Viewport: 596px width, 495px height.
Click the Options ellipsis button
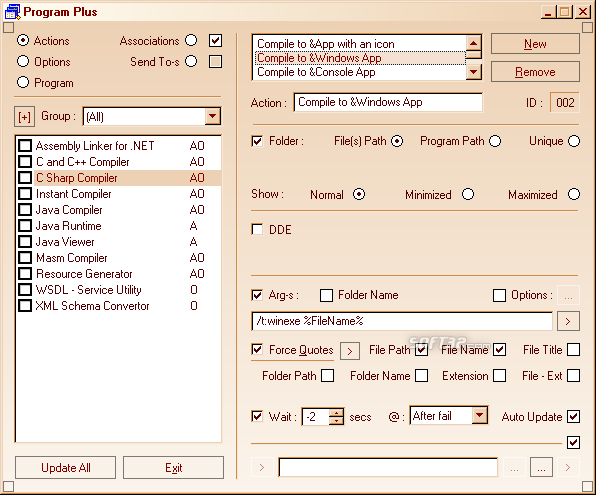[568, 295]
